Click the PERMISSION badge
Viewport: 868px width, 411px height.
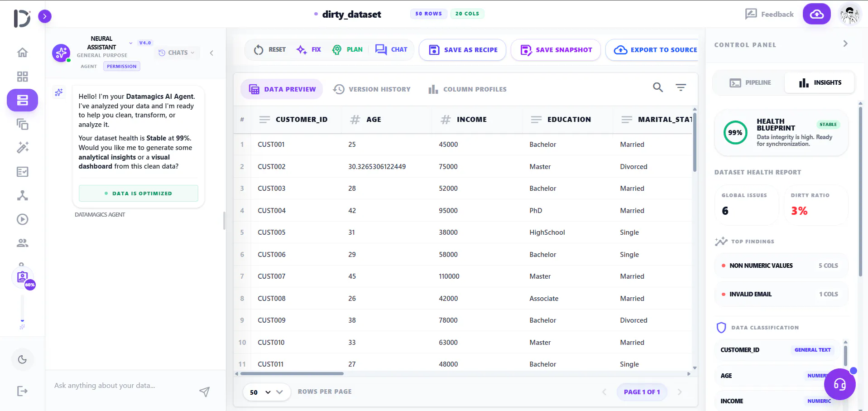click(122, 66)
